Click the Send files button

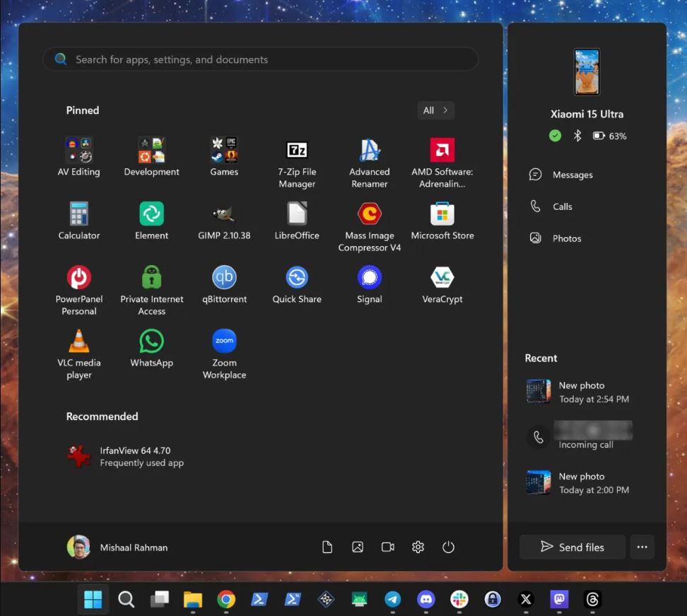pyautogui.click(x=572, y=547)
